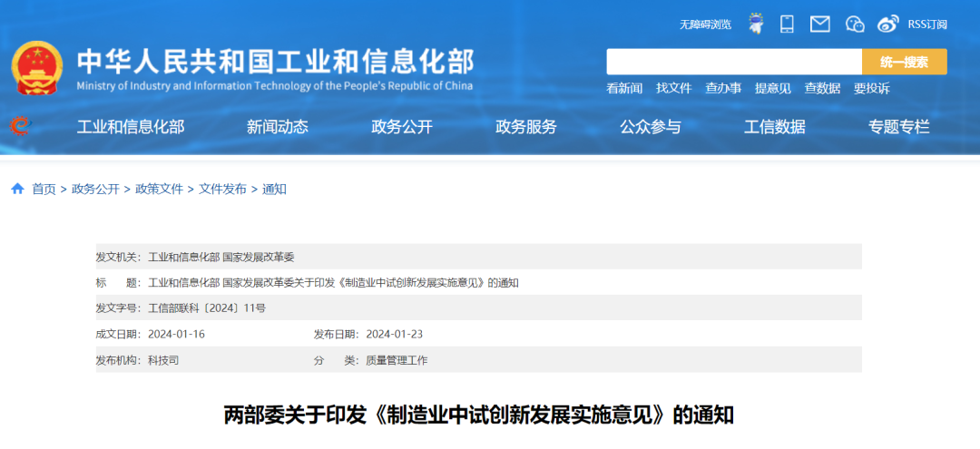The height and width of the screenshot is (449, 980).
Task: Click the robot assistant icon
Action: (755, 24)
